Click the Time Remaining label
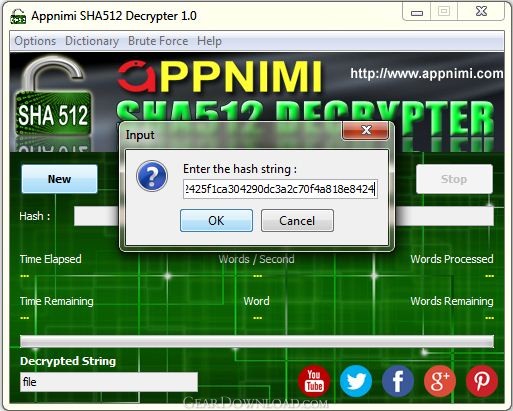Screen dimensions: 513x411 [57, 301]
